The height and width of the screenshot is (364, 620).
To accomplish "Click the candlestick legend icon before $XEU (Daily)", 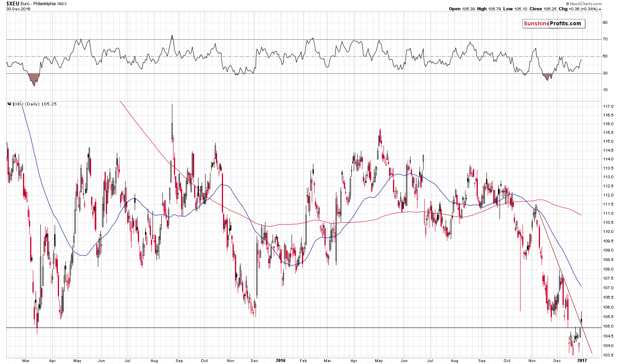I will [10, 104].
